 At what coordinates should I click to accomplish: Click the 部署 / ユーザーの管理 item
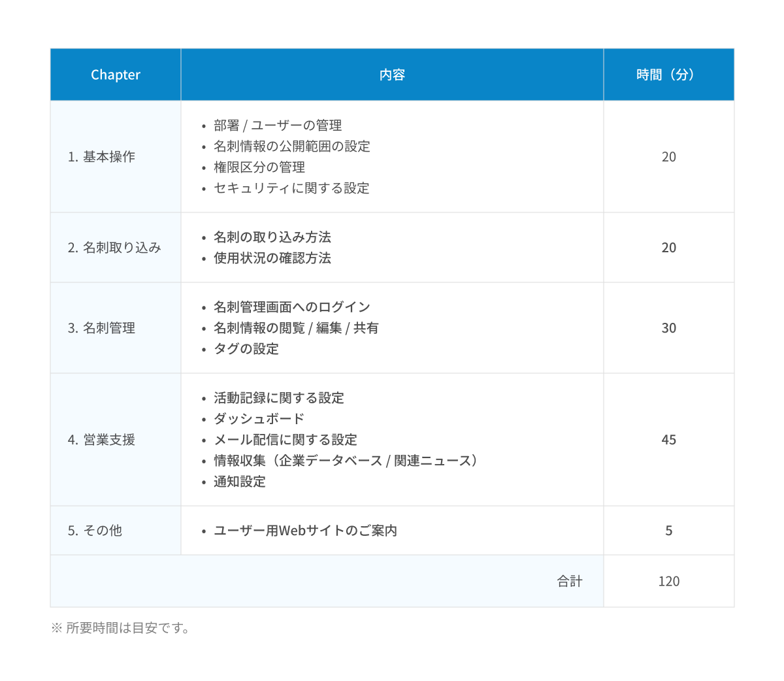(x=278, y=125)
